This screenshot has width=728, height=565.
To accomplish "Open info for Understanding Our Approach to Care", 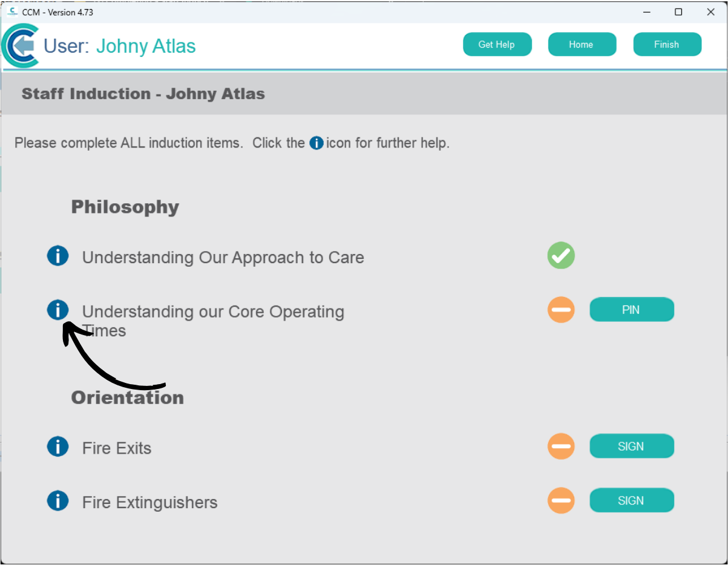I will [57, 256].
